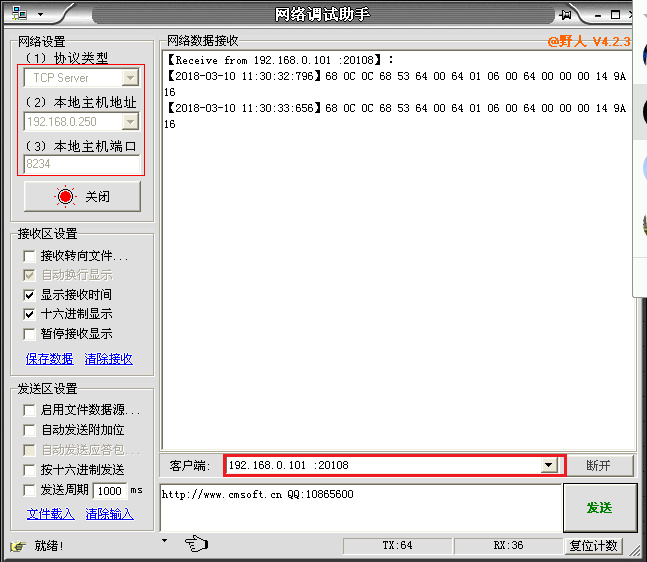Pin the window with the pushpin icon
This screenshot has height=562, width=647.
(566, 15)
